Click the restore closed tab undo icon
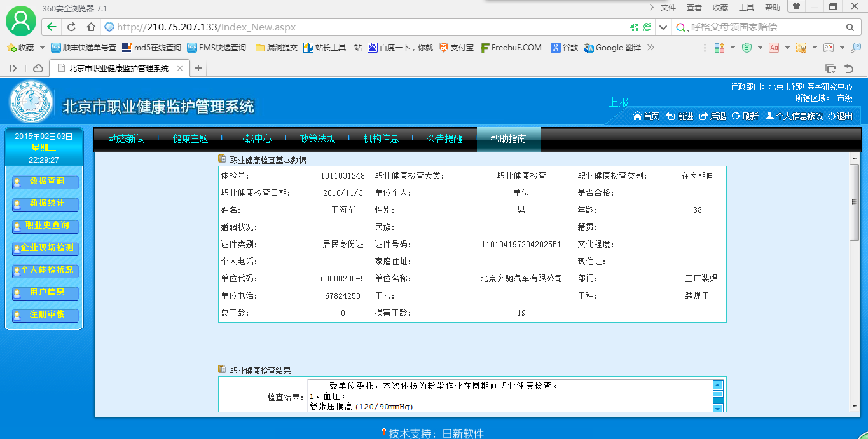Viewport: 868px width, 439px height. point(849,68)
